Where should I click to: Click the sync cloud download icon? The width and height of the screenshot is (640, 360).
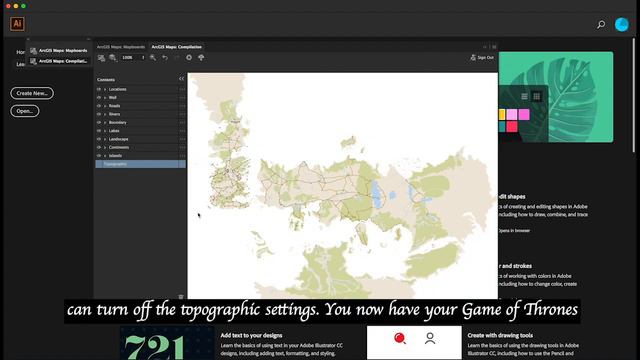pyautogui.click(x=201, y=58)
